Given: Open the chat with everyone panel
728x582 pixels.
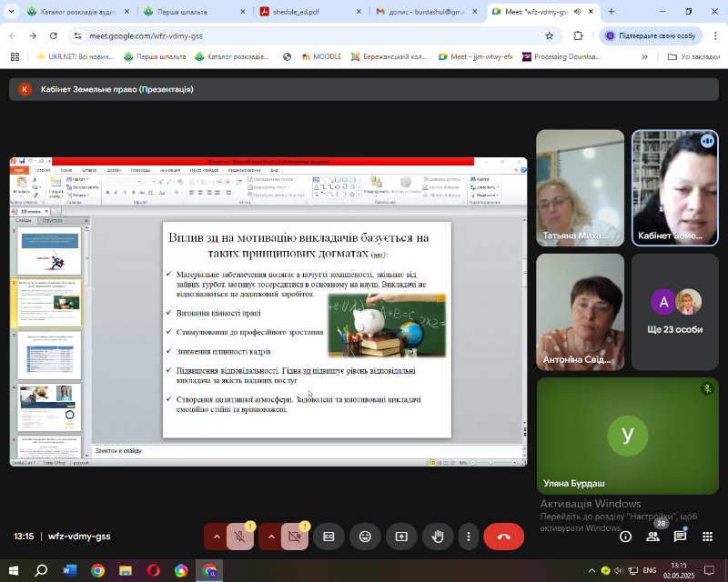Looking at the screenshot, I should point(679,537).
